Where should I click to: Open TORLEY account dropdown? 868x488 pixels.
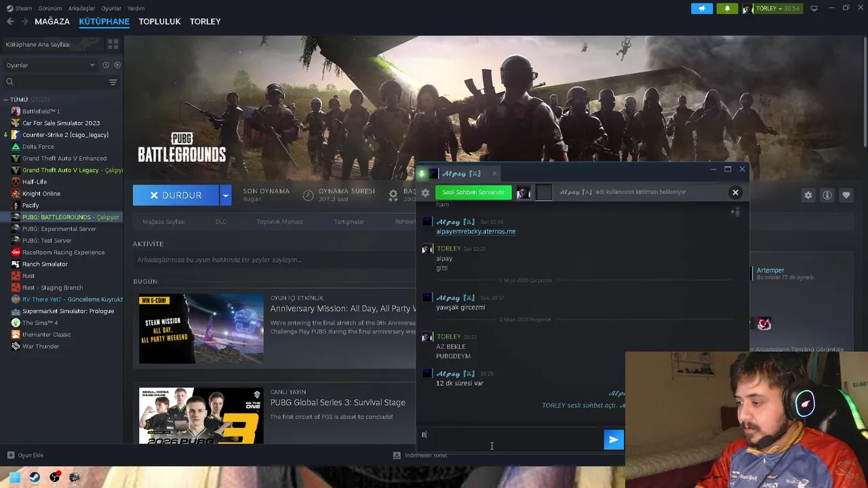point(772,8)
